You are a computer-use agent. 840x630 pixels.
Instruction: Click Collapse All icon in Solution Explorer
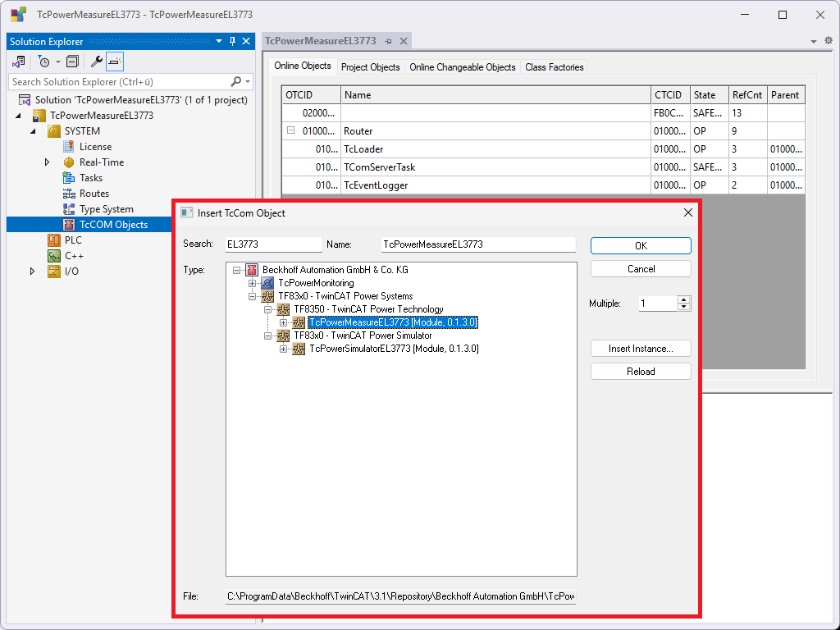(x=72, y=62)
